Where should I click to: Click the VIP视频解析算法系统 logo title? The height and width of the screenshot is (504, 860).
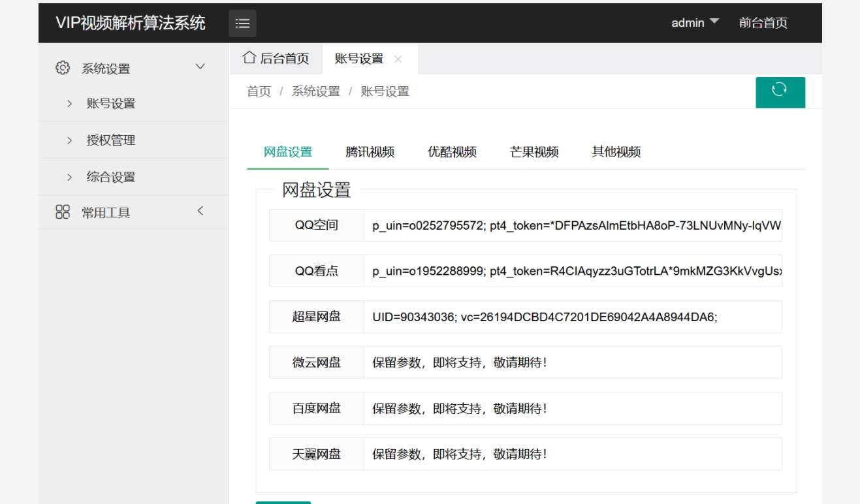[131, 24]
